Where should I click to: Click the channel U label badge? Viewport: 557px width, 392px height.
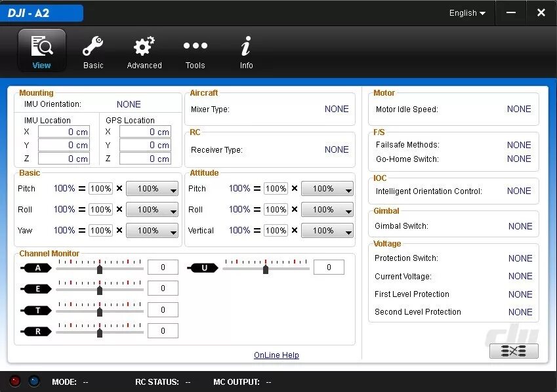pos(203,267)
